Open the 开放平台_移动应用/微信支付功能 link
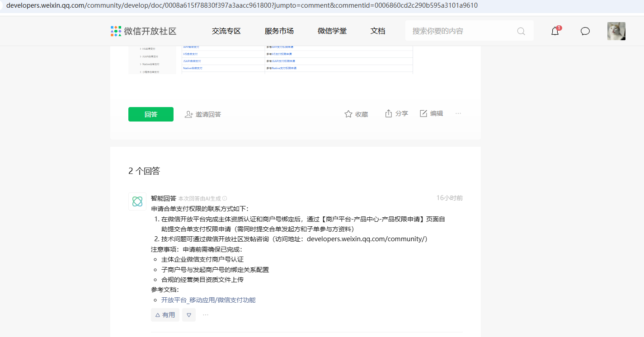Viewport: 644px width, 337px height. point(208,300)
